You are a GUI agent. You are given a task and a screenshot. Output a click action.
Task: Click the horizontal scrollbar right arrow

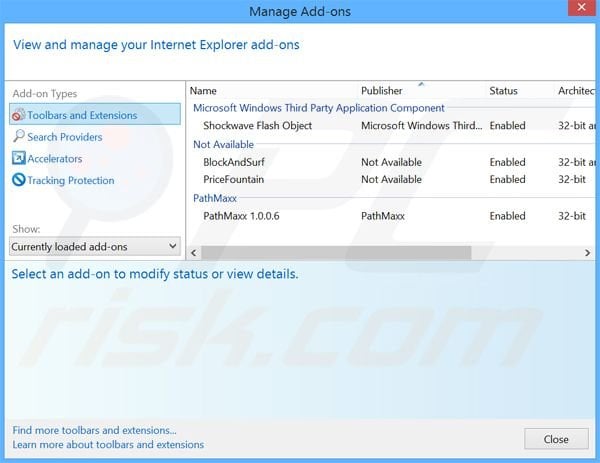pyautogui.click(x=587, y=253)
